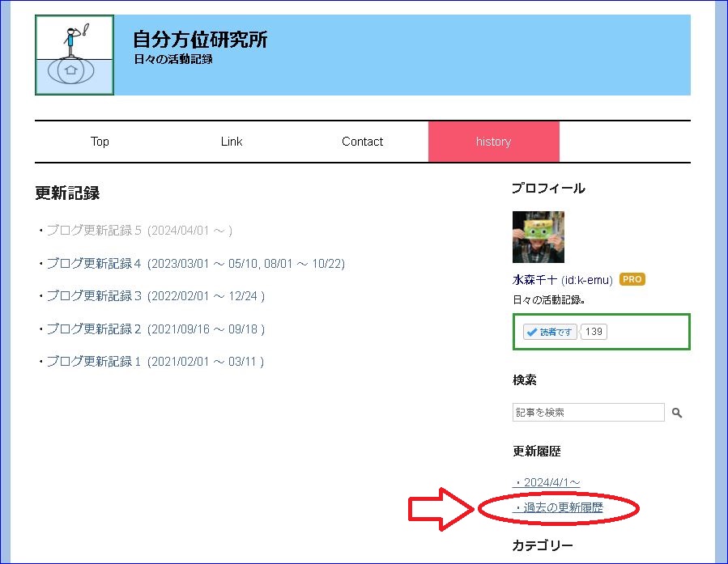Click the profile photo thumbnail

point(539,237)
